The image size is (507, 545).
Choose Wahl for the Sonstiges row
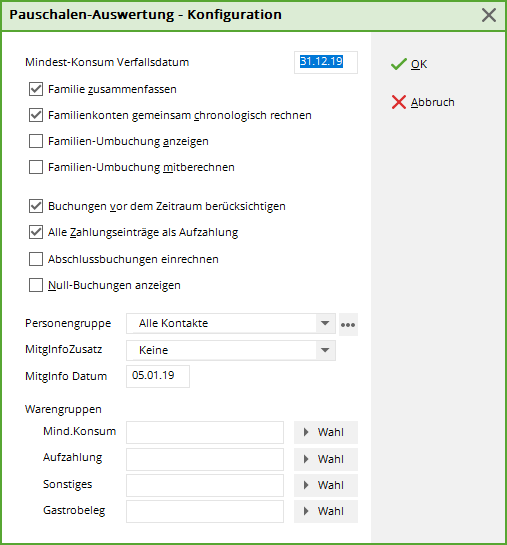[326, 485]
